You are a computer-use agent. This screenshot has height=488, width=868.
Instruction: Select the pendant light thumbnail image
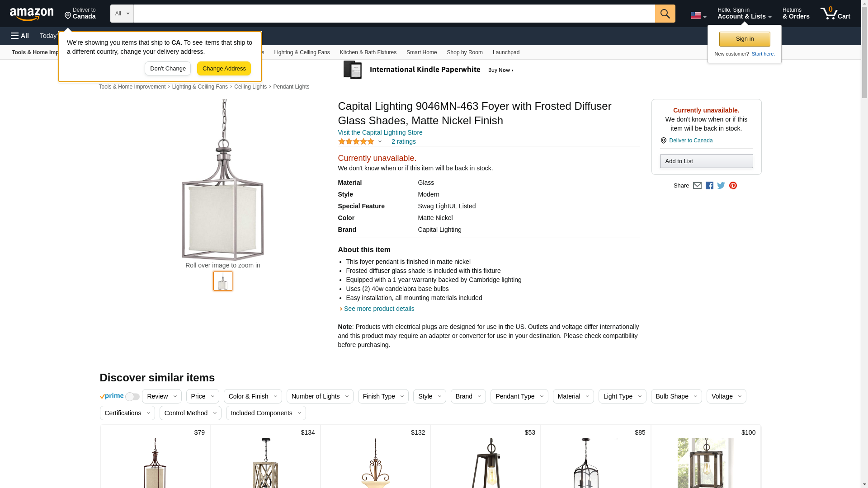coord(223,281)
